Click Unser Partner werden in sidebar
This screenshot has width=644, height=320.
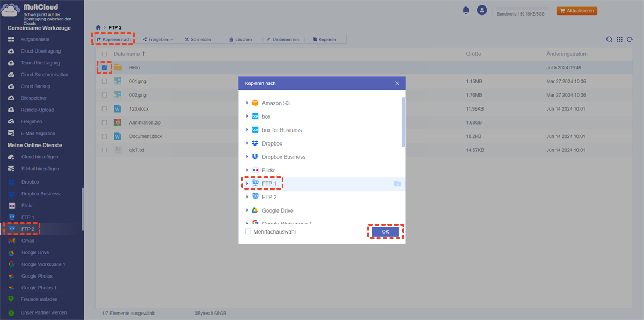tap(44, 312)
